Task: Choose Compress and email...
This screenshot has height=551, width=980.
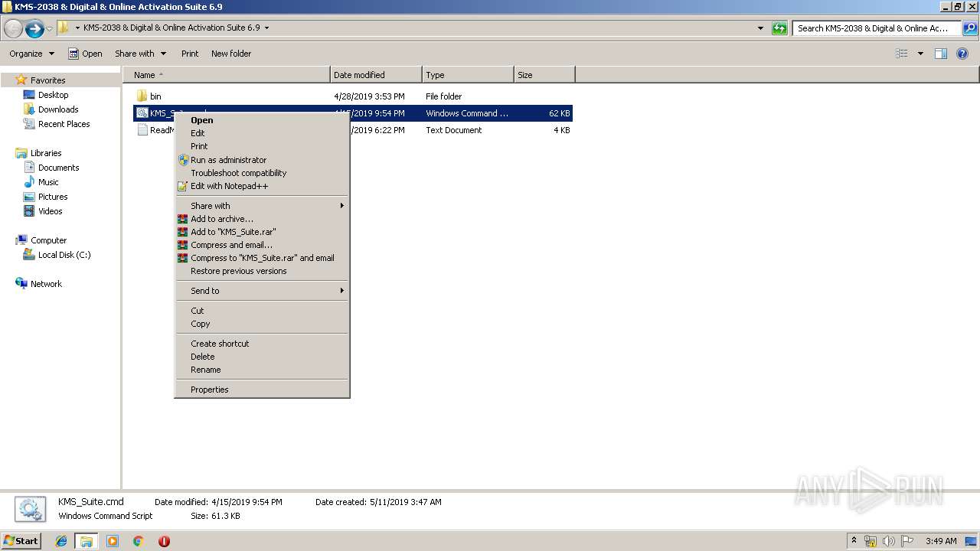Action: pos(262,245)
